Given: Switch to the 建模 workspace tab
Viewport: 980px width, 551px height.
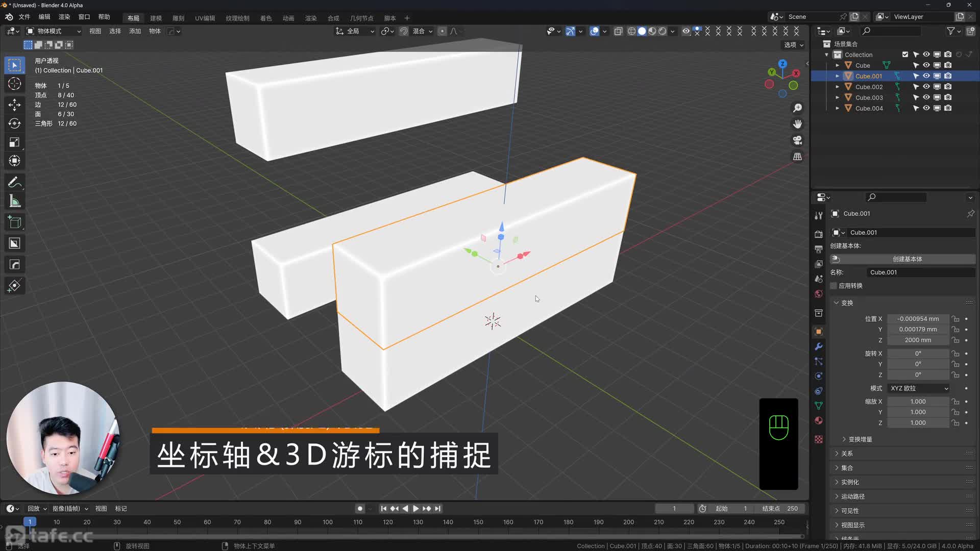Looking at the screenshot, I should tap(156, 18).
